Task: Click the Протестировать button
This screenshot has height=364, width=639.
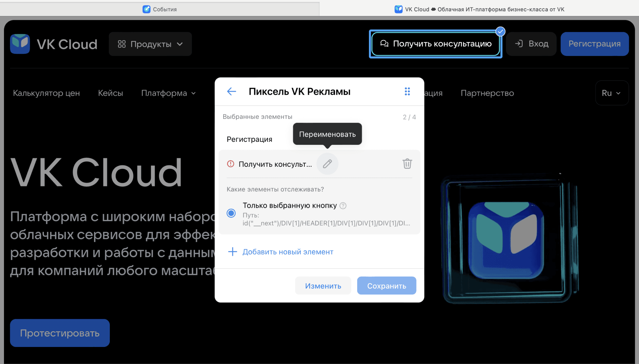Action: pos(60,333)
